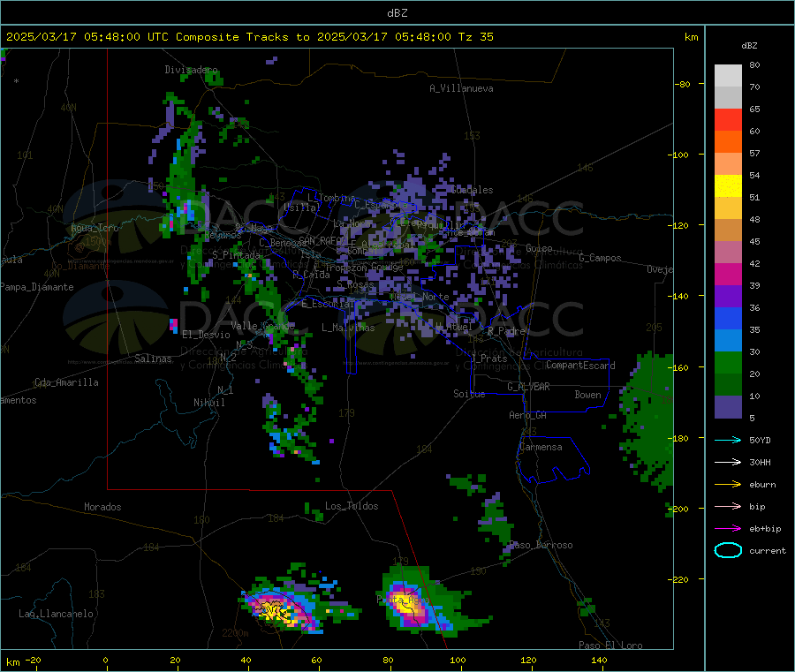Viewport: 795px width, 672px height.
Task: Click the S_Pintada map label
Action: click(x=236, y=255)
